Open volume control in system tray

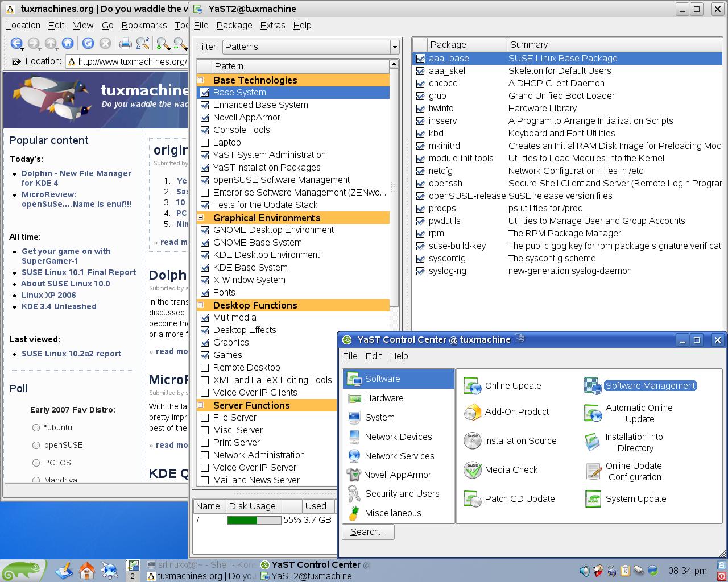[x=584, y=571]
